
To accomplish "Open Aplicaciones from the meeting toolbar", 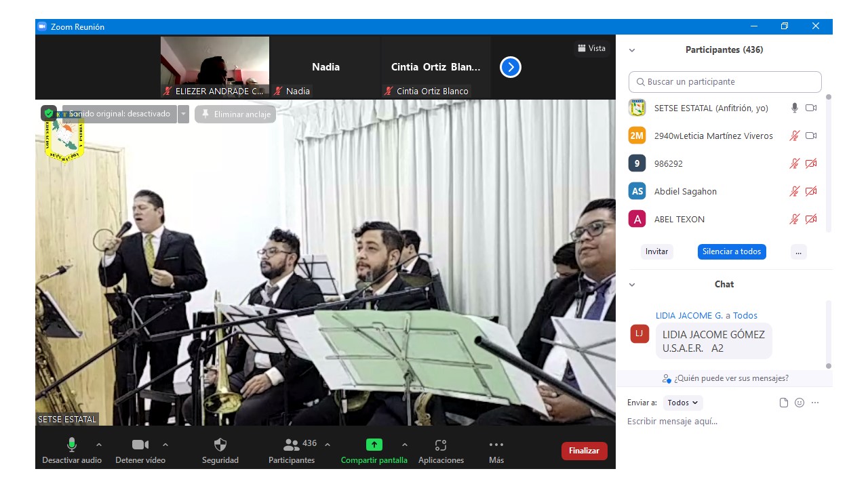I will pyautogui.click(x=441, y=445).
